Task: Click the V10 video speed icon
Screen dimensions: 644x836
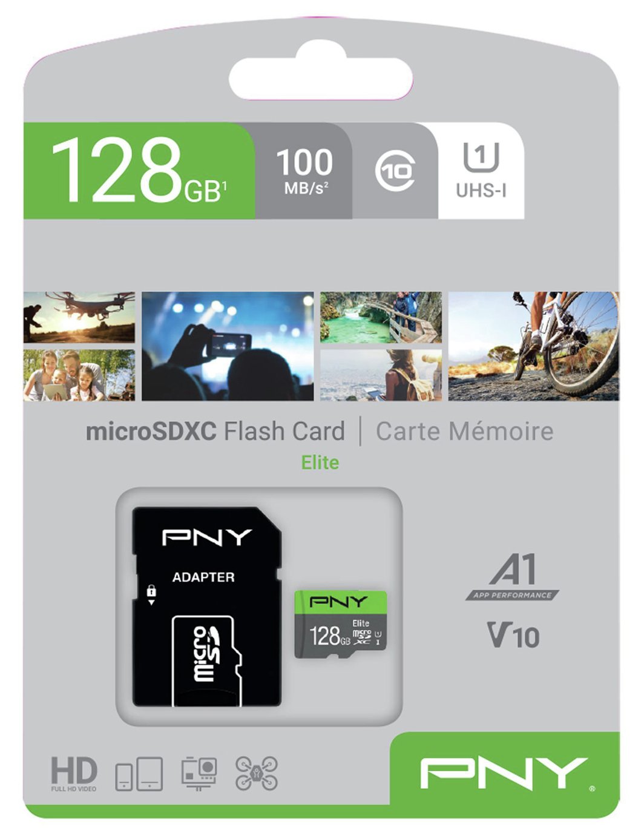Action: pyautogui.click(x=513, y=635)
